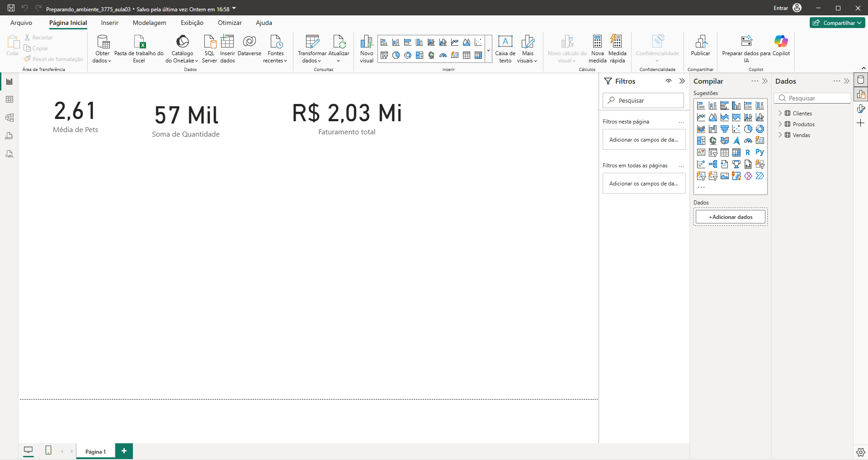Viewport: 868px width, 460px height.
Task: Open the Table view in left sidebar
Action: [9, 100]
